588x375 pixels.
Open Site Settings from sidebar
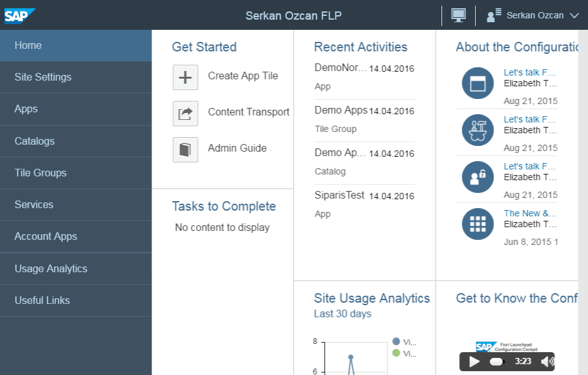click(75, 77)
